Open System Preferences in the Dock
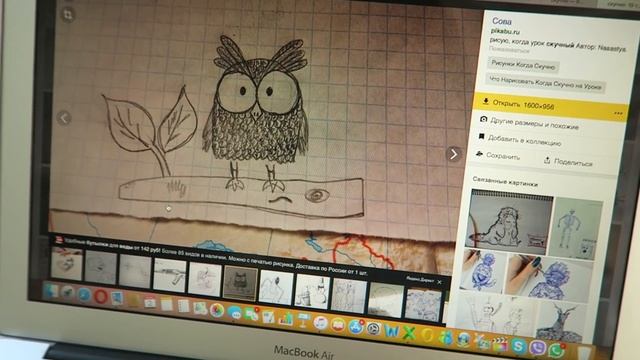Screen dimensions: 640x360 (373, 329)
